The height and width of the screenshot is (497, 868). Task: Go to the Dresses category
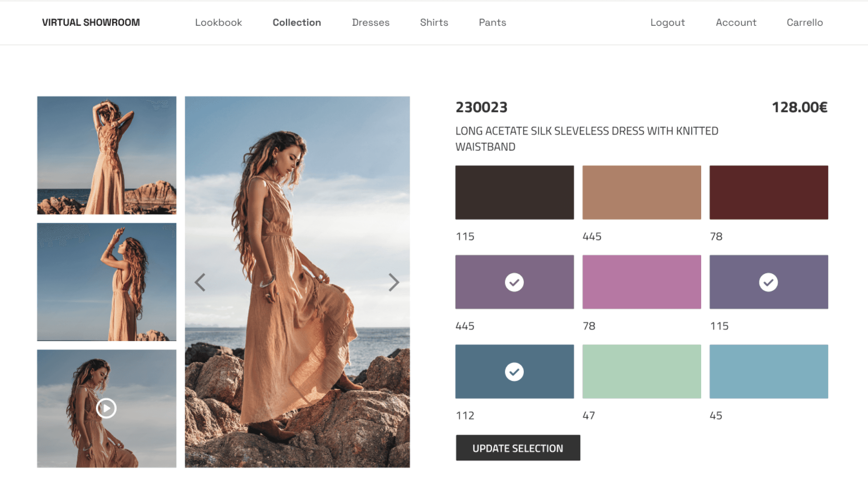(x=371, y=22)
